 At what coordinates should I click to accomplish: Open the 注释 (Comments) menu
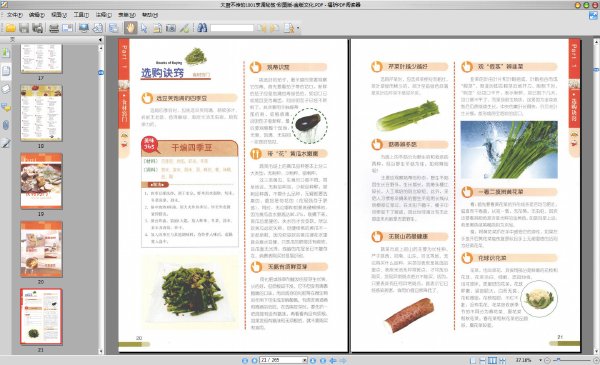click(x=103, y=15)
